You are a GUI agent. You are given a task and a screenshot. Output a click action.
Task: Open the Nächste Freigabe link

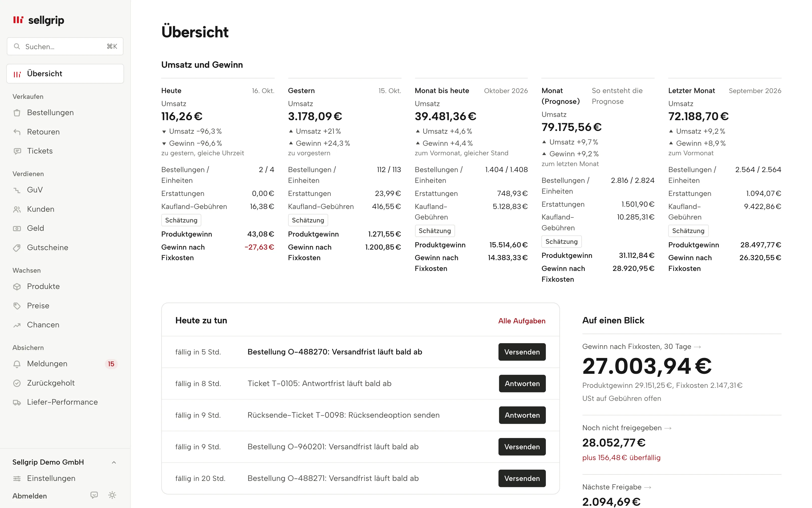[x=617, y=487]
